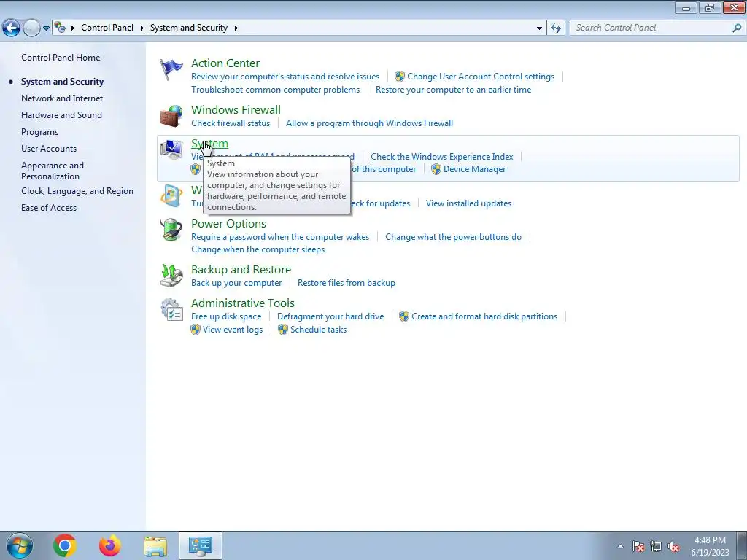Open Troubleshoot common computer problems
747x560 pixels.
(x=275, y=90)
